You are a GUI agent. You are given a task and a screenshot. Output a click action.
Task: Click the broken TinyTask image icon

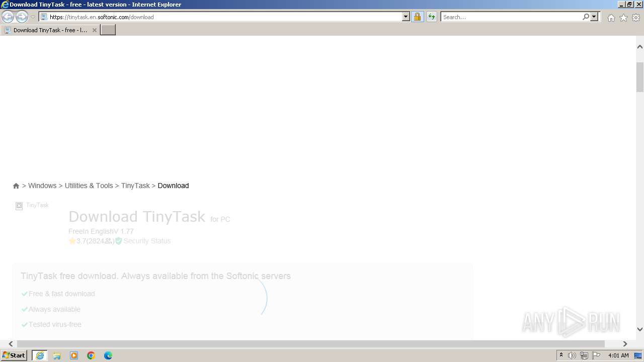pos(19,206)
